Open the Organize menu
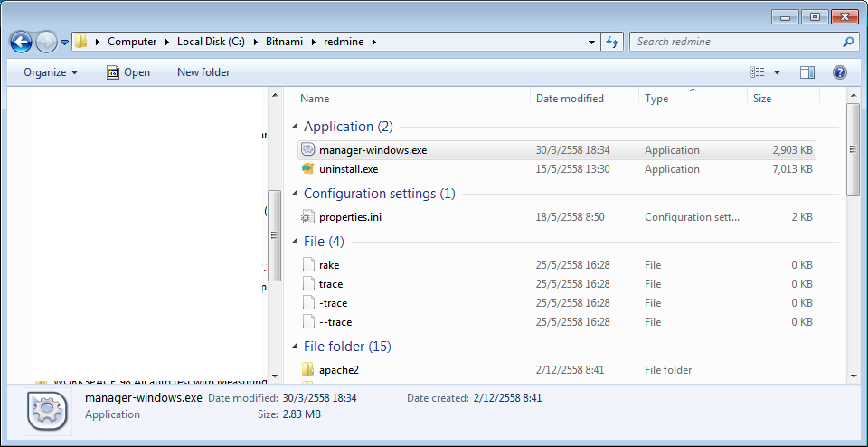 tap(51, 72)
